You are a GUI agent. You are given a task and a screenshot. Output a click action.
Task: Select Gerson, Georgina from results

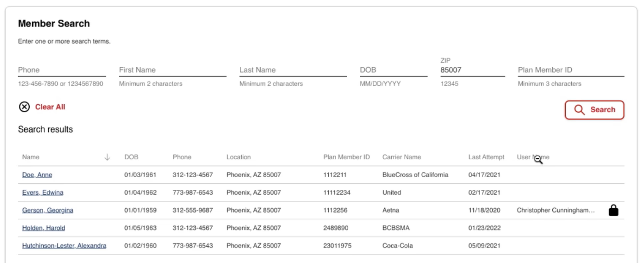click(x=48, y=210)
